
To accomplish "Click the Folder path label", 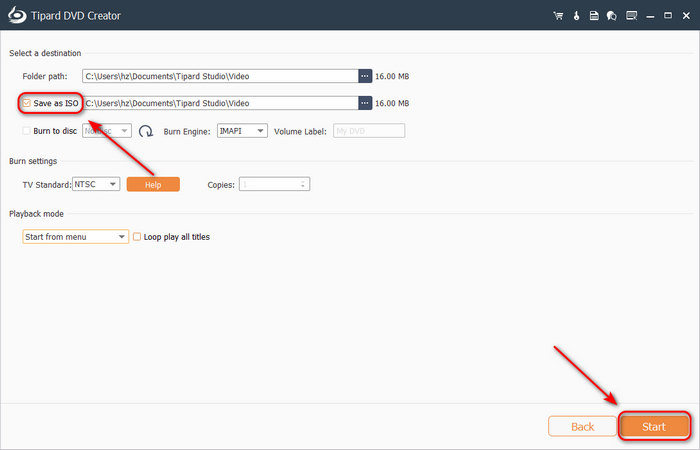I will point(45,76).
